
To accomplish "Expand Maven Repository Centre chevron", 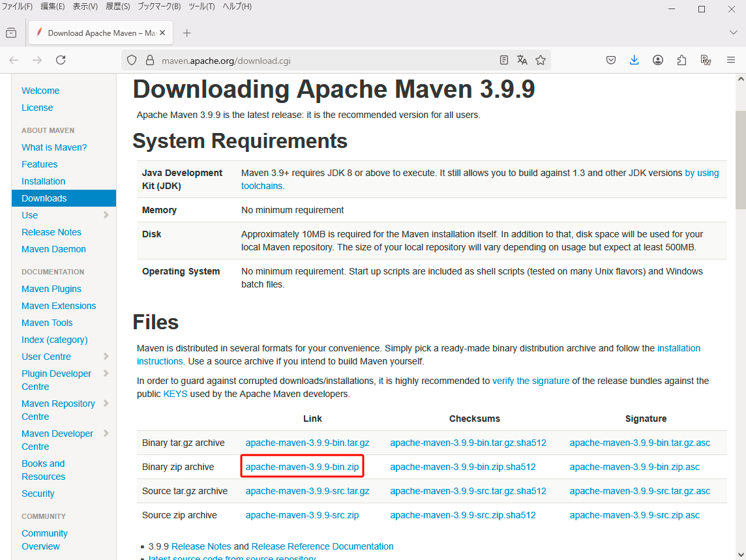I will (106, 404).
